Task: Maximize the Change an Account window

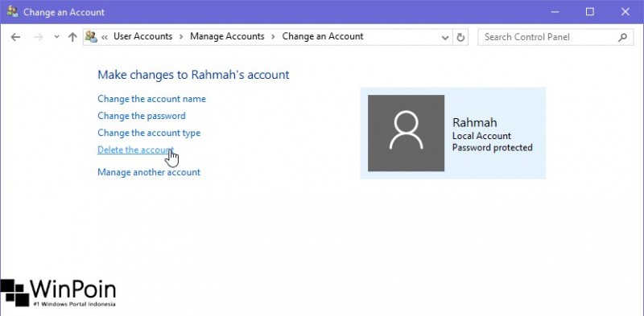Action: coord(590,12)
